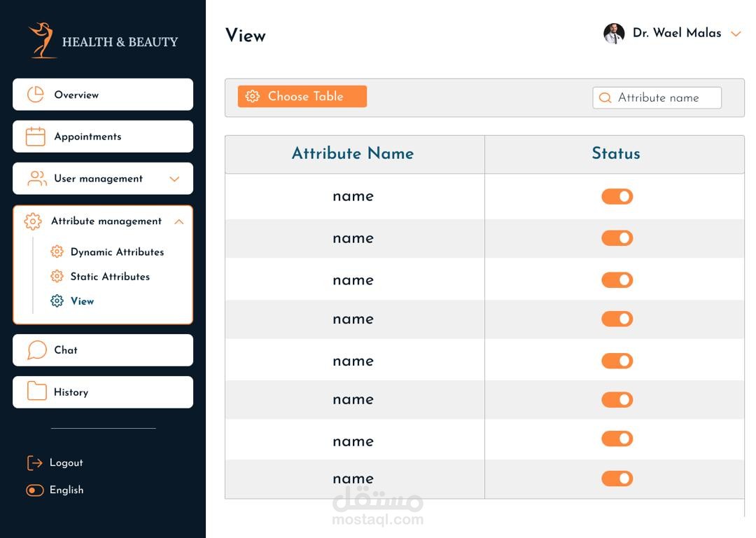
Task: Collapse the Attribute management section
Action: tap(179, 221)
